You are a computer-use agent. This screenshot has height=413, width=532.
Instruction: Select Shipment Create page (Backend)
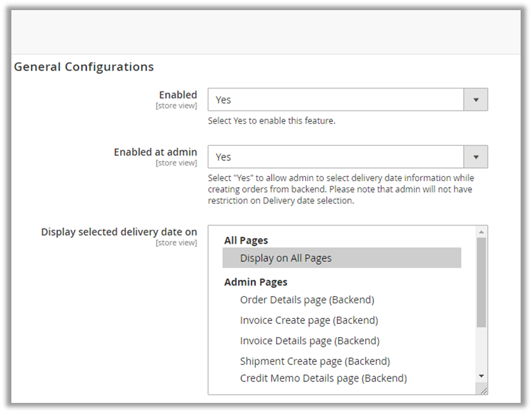315,361
